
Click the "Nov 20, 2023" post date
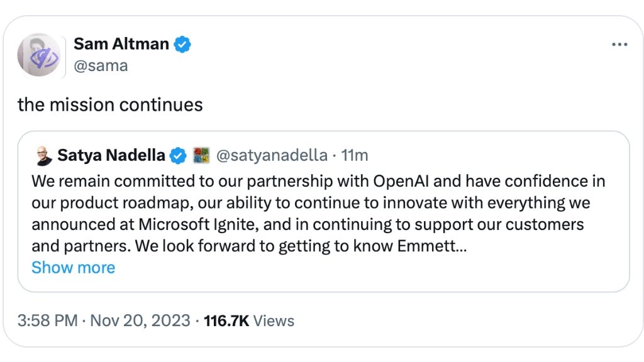(140, 321)
